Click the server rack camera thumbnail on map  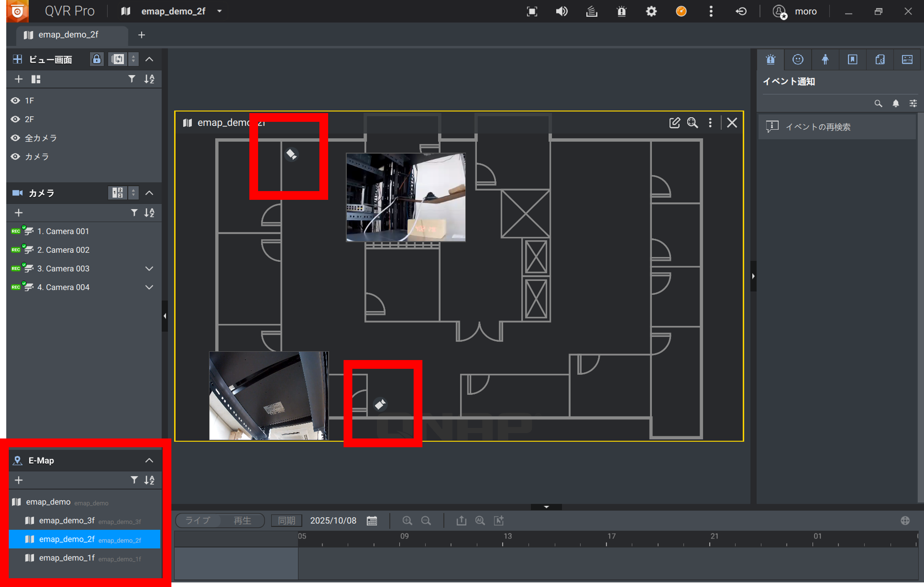click(406, 197)
